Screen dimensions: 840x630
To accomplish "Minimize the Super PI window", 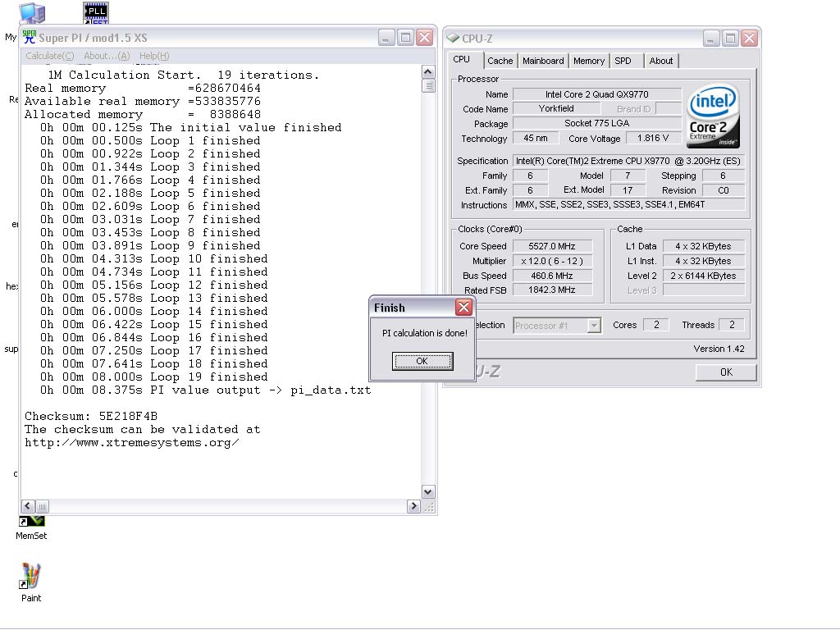I will click(x=386, y=38).
